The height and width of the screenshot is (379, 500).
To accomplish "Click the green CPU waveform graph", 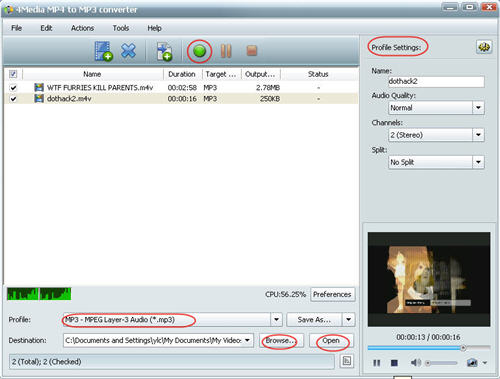I will (39, 294).
